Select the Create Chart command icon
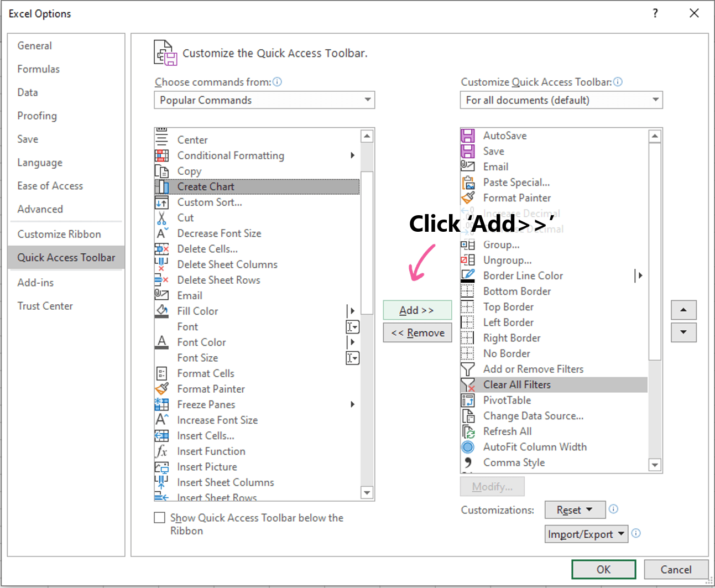Image resolution: width=715 pixels, height=588 pixels. click(162, 186)
